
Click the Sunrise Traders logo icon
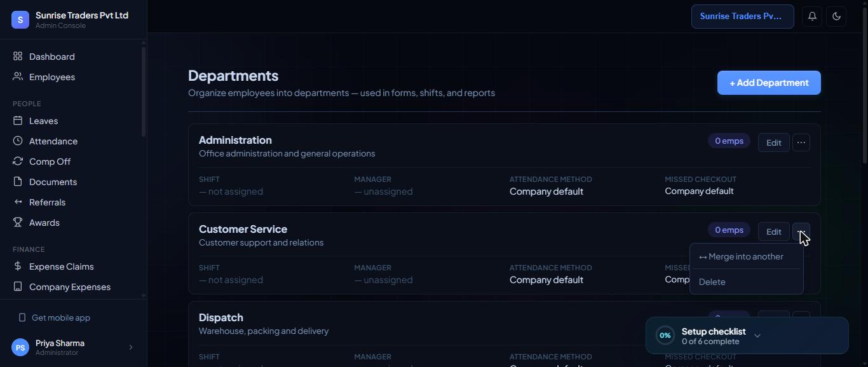point(20,20)
